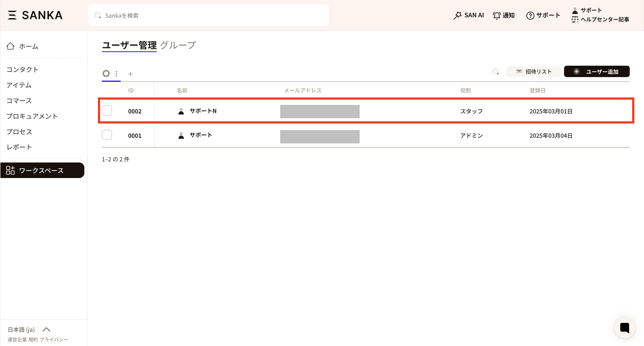Open プロキュアメント in the sidebar
Image resolution: width=644 pixels, height=346 pixels.
(32, 116)
